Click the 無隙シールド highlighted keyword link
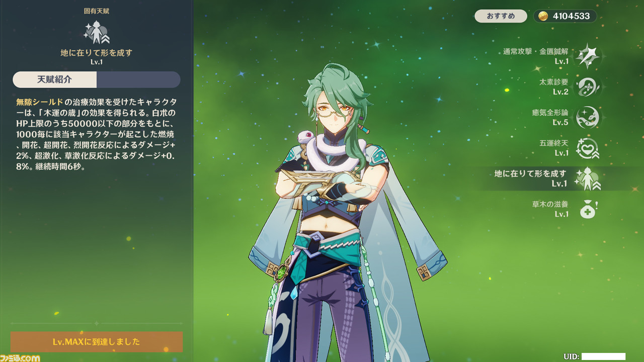Screen dimensions: 644x362 pyautogui.click(x=40, y=102)
